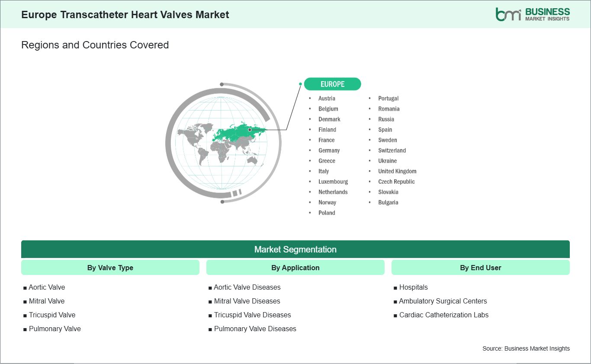Viewport: 591px width, 364px height.
Task: Click the Mitral Valve Diseases item
Action: [x=247, y=301]
